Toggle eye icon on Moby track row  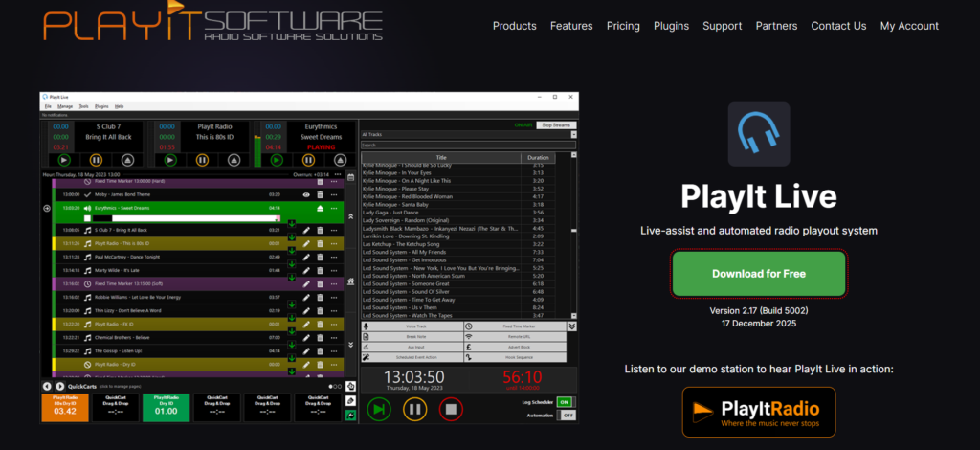pyautogui.click(x=306, y=194)
